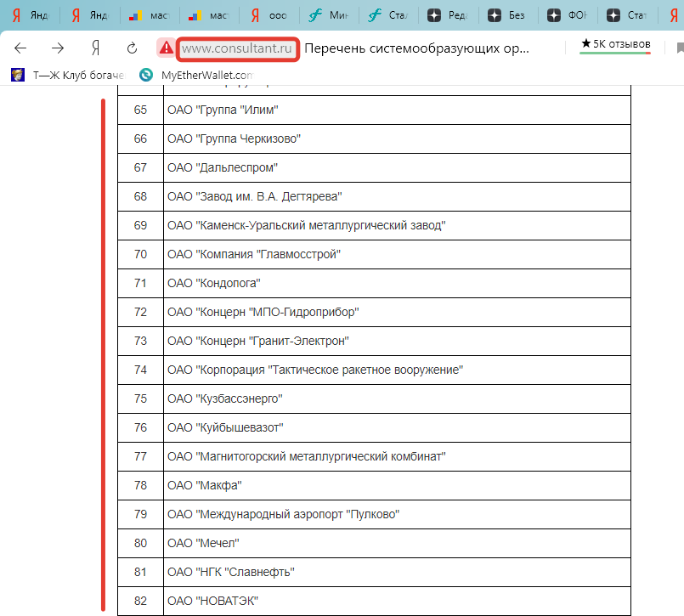Select row number 80 cell
This screenshot has height=616, width=684.
tap(140, 543)
